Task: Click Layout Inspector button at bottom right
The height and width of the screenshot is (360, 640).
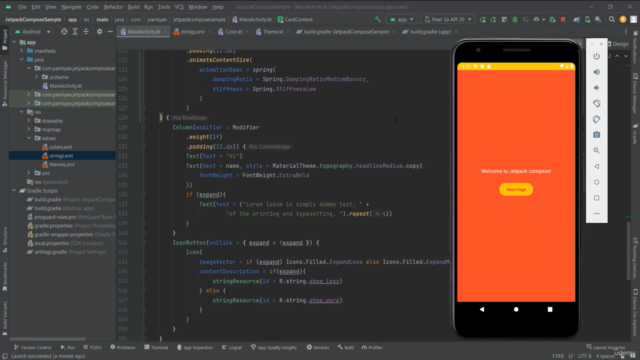Action: click(606, 347)
